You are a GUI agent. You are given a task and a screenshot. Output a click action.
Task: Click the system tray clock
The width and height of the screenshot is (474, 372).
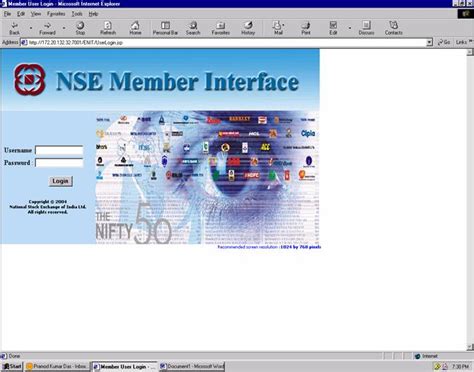click(461, 367)
